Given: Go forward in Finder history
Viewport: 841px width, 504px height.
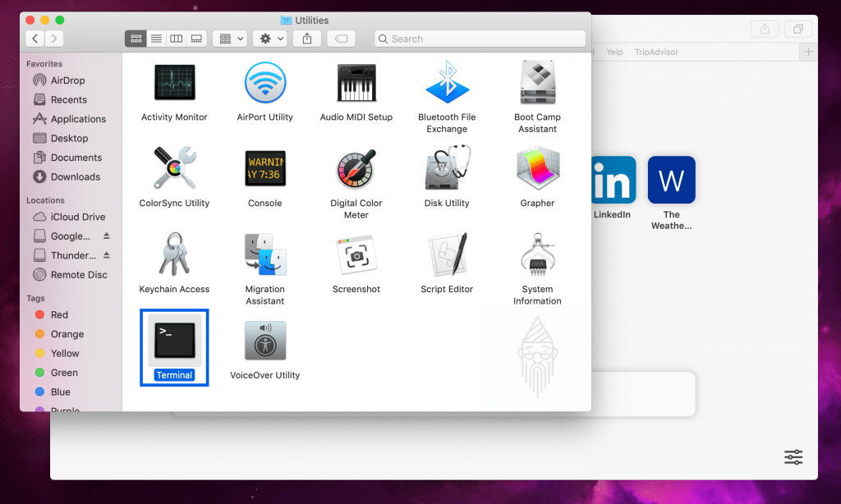Looking at the screenshot, I should click(x=53, y=39).
